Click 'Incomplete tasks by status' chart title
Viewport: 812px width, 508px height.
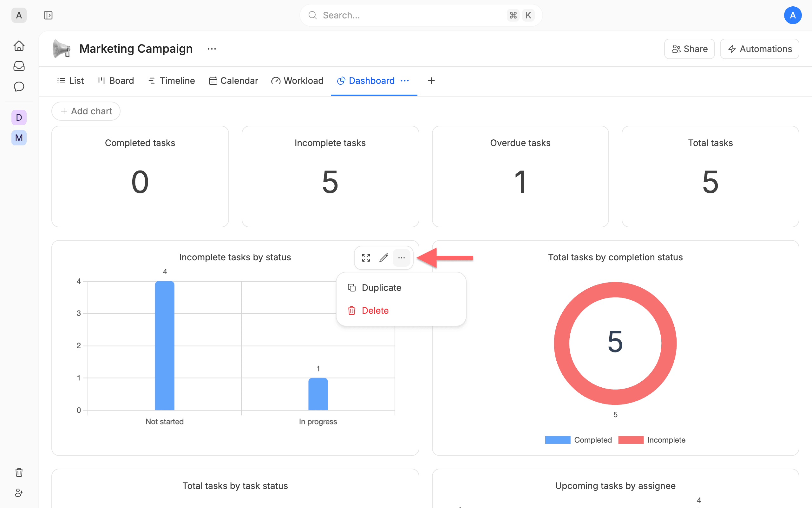(235, 257)
